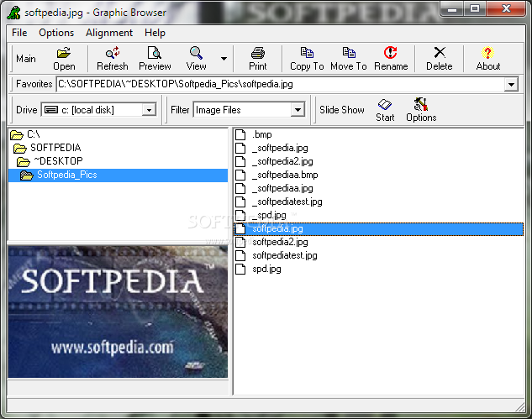The width and height of the screenshot is (532, 419).
Task: Minimize the Graphic Browser window
Action: (452, 9)
